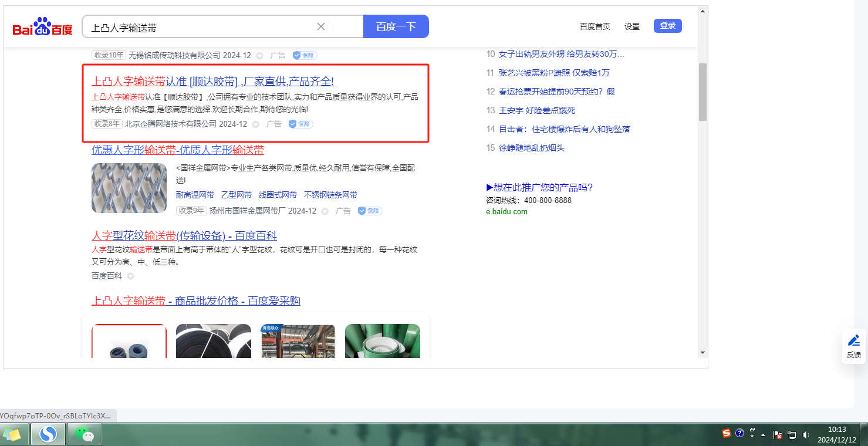
Task: Click 想在此推广您的产品吗？ promotion link
Action: click(539, 188)
